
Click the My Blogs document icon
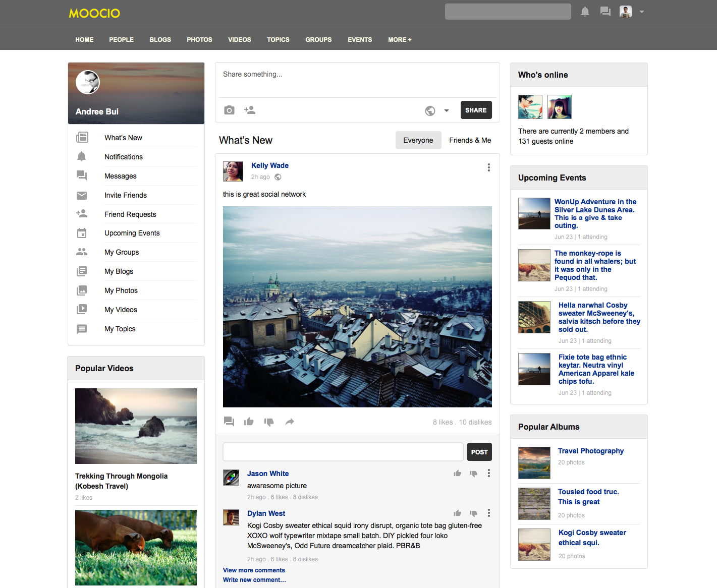click(82, 271)
